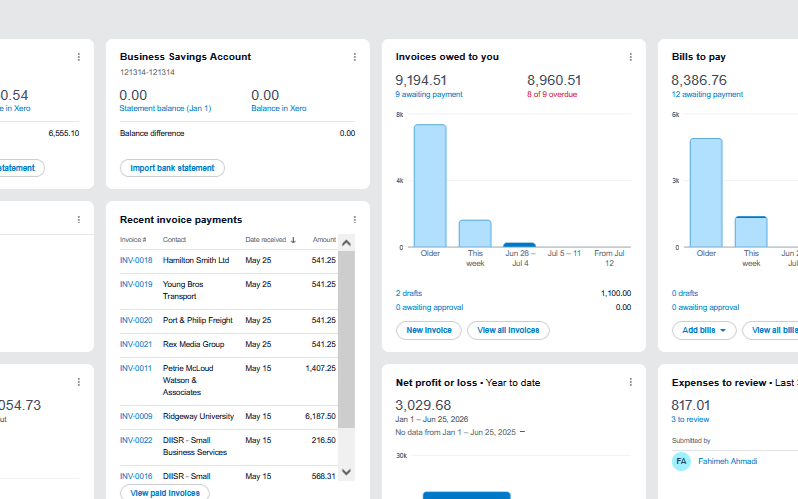Open invoice INV-0019
798x499 pixels.
[x=136, y=284]
